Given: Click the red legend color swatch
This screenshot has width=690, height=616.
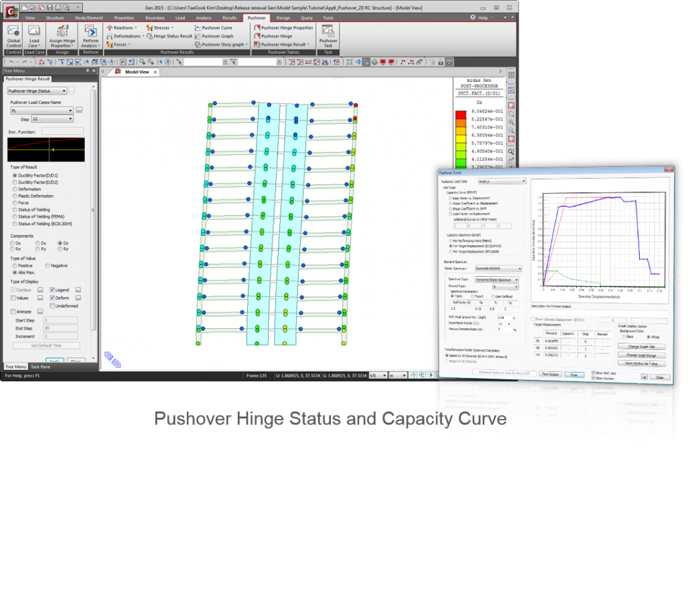Looking at the screenshot, I should [x=461, y=115].
